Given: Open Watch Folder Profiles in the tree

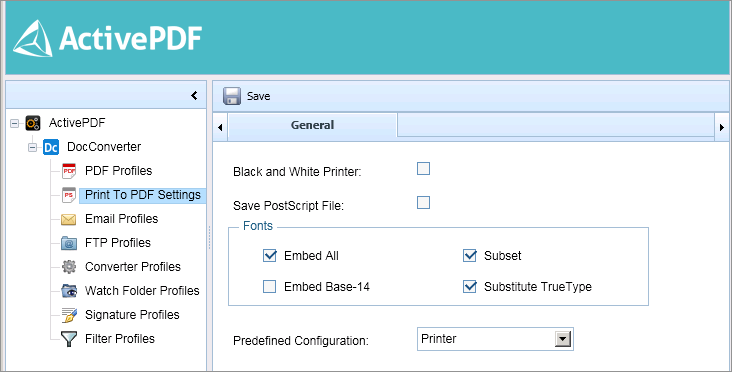Looking at the screenshot, I should coord(142,291).
